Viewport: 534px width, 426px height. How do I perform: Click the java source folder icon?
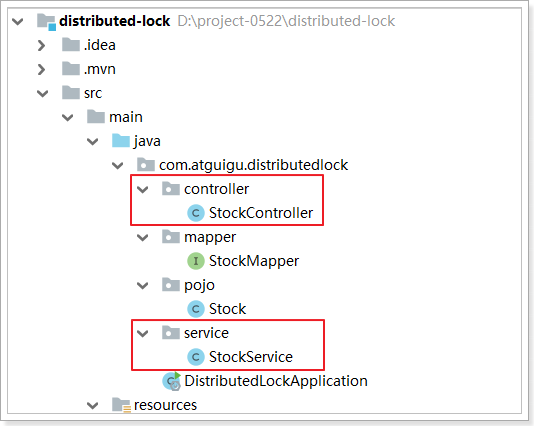coord(121,141)
